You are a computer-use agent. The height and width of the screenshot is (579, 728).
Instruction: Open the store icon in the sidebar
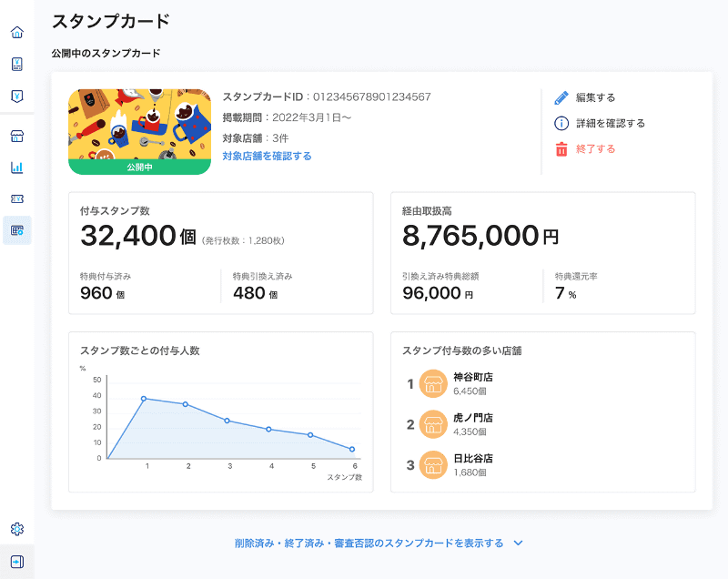pyautogui.click(x=15, y=135)
